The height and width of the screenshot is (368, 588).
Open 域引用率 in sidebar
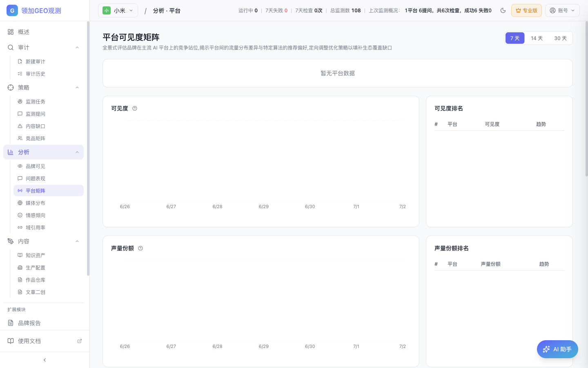tap(49, 227)
